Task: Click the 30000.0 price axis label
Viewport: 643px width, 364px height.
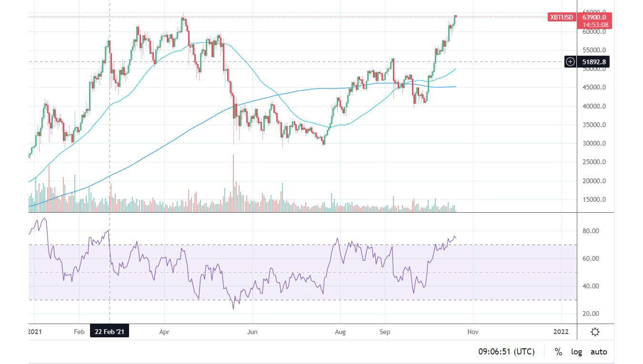Action: [594, 144]
